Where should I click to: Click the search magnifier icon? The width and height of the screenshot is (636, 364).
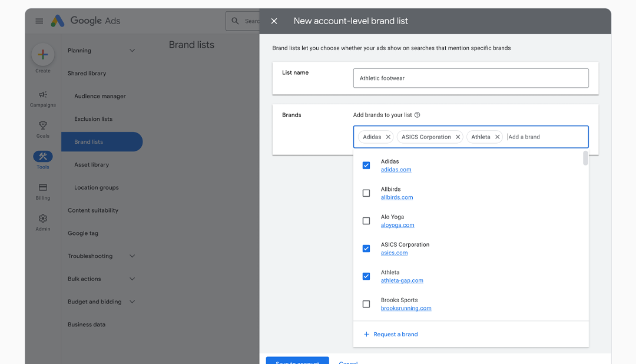pos(236,21)
